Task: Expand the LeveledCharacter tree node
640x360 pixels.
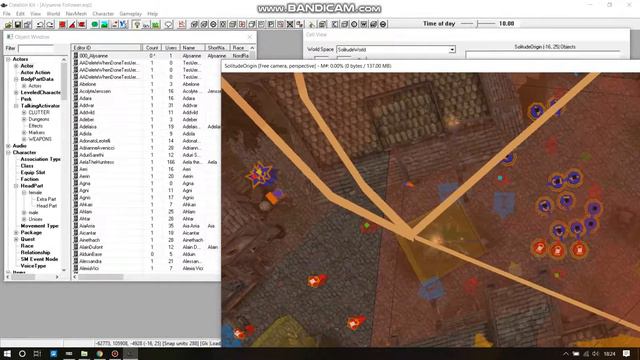Action: pos(16,93)
